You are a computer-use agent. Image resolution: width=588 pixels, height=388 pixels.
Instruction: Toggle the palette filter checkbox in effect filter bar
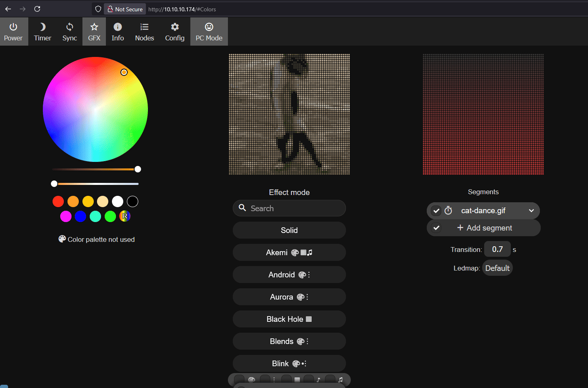[240, 380]
